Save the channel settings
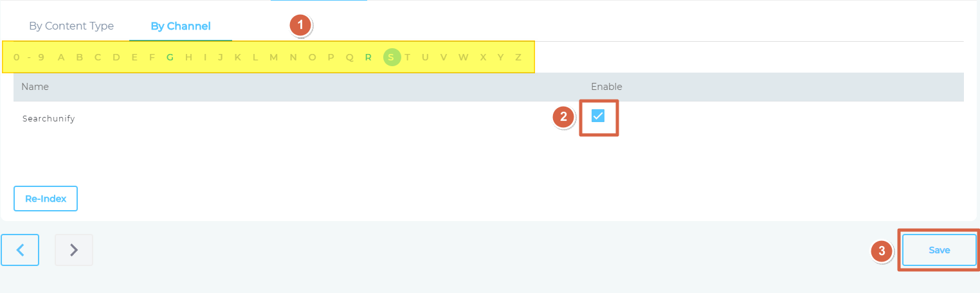 point(939,250)
